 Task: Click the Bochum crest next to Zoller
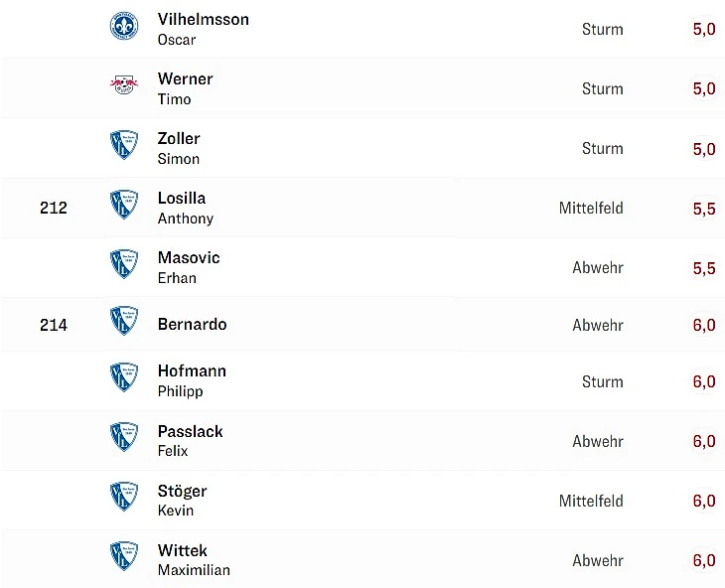124,146
